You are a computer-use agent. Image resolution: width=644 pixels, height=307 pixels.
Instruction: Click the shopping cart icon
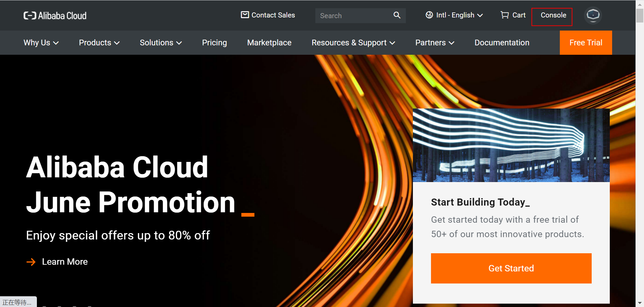pyautogui.click(x=504, y=15)
